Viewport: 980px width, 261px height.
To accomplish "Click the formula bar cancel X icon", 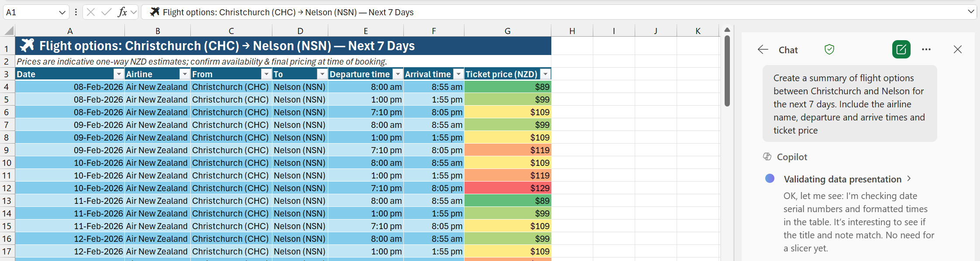I will pos(91,12).
